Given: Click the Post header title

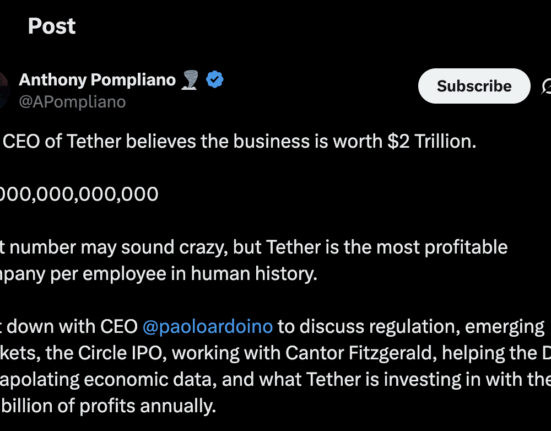Looking at the screenshot, I should pos(52,26).
